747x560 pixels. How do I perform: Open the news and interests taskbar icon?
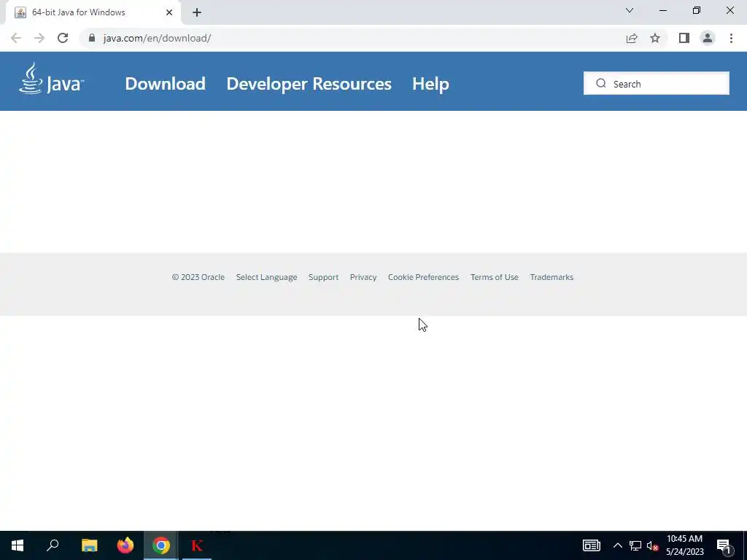591,545
